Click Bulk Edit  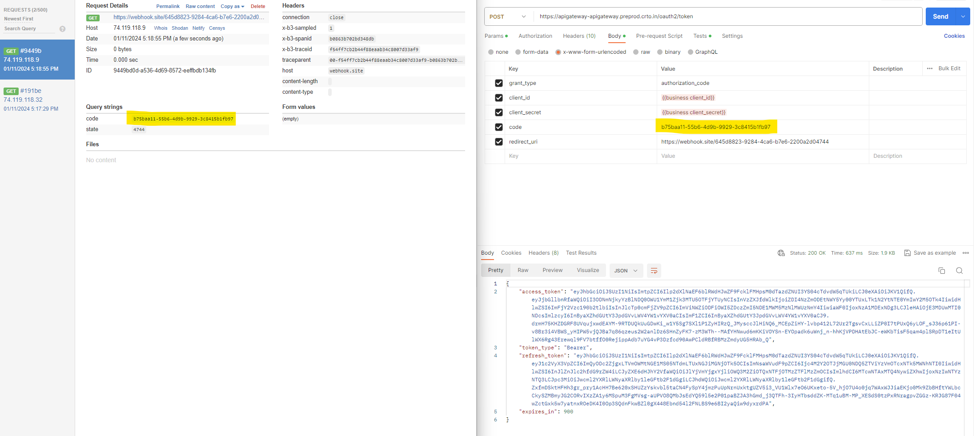[949, 68]
